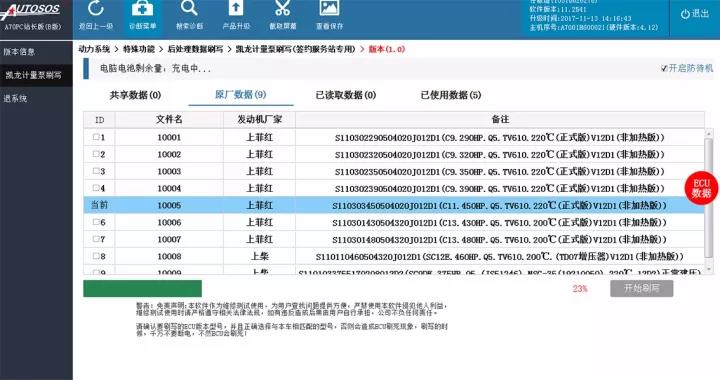
Task: Click the remark containing C13.480HP
Action: [500, 239]
